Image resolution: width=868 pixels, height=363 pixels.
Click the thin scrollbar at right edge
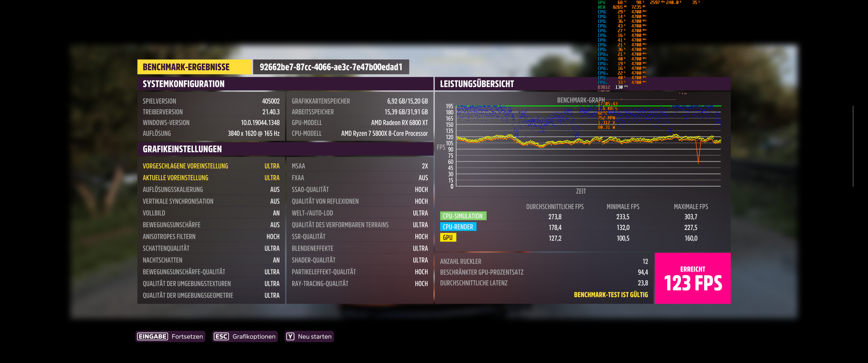click(853, 146)
